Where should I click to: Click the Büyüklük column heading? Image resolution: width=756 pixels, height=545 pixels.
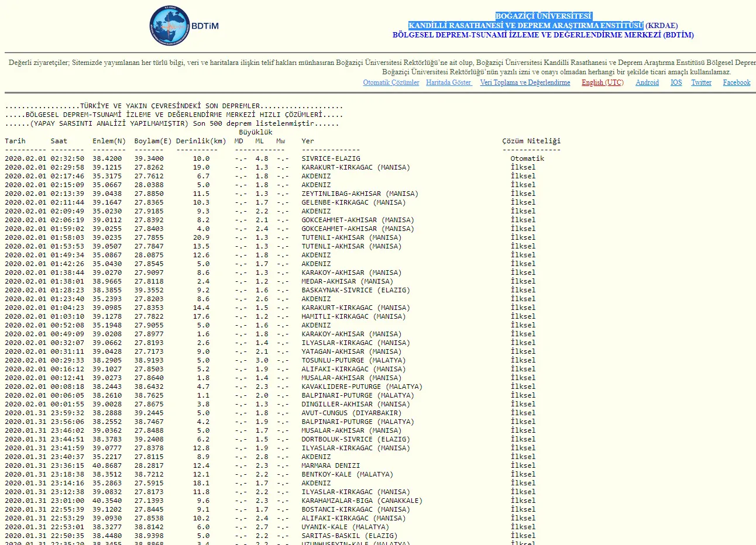(255, 132)
